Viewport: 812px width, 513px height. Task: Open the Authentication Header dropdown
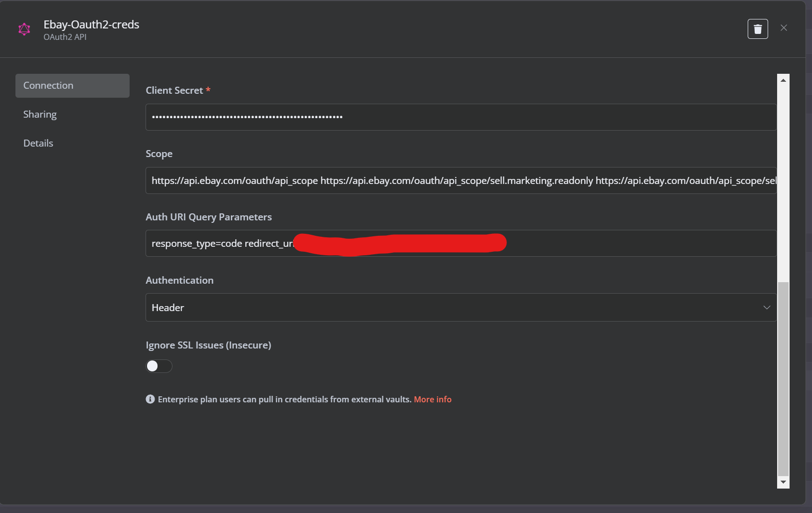click(461, 308)
